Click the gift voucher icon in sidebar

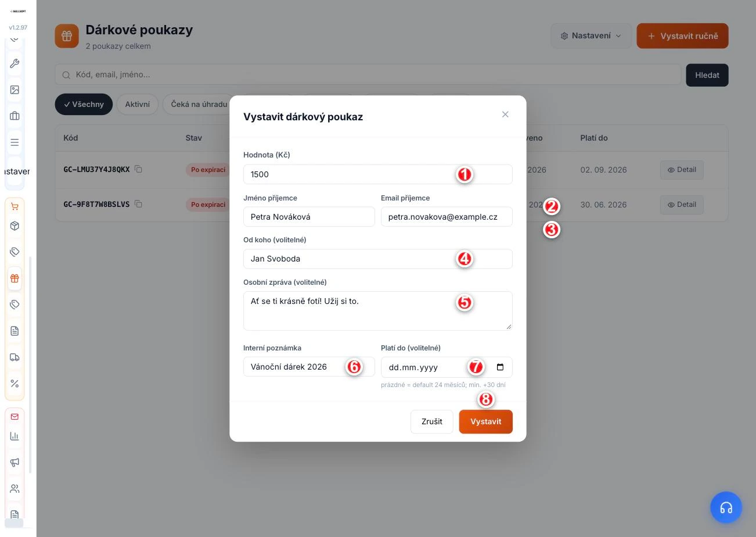click(15, 278)
